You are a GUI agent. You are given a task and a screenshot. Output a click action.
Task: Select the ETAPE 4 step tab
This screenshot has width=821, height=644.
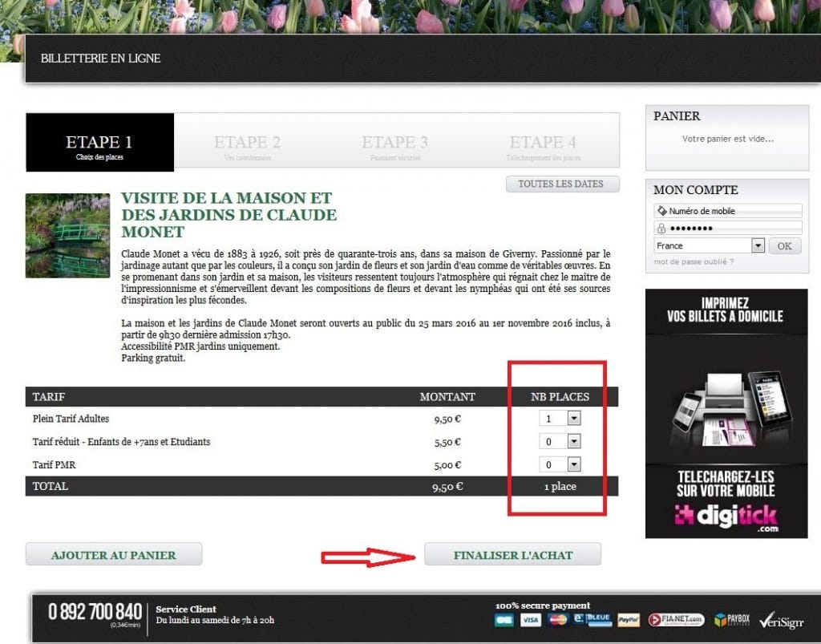coord(543,143)
